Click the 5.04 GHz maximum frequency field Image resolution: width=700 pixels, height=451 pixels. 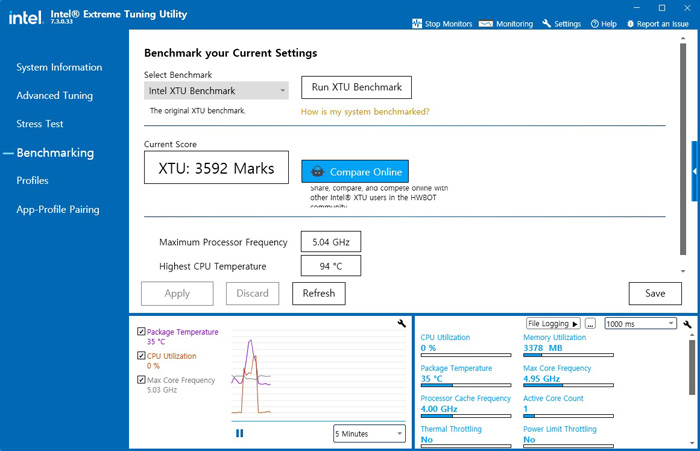pyautogui.click(x=331, y=242)
